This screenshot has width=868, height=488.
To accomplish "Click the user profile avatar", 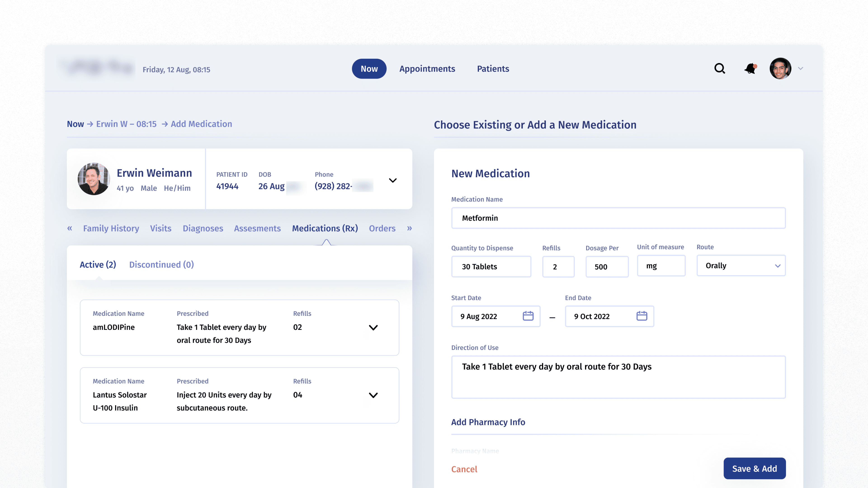I will pos(780,69).
